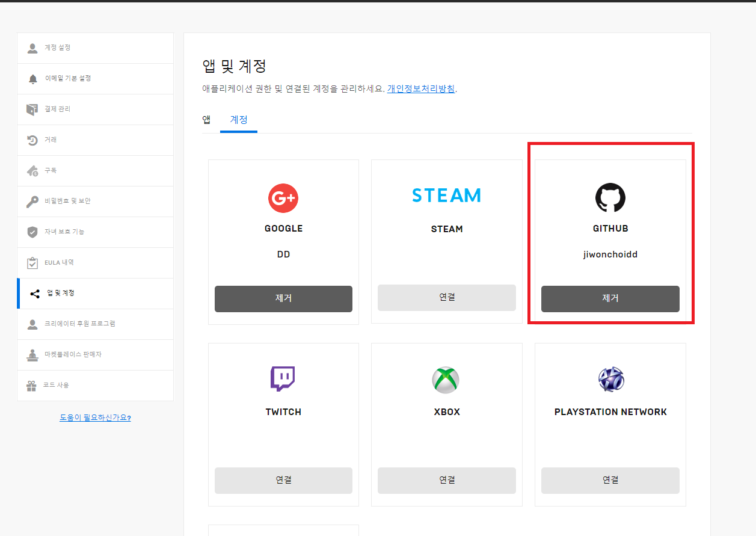
Task: Click the PlayStation Network logo icon
Action: click(x=611, y=379)
